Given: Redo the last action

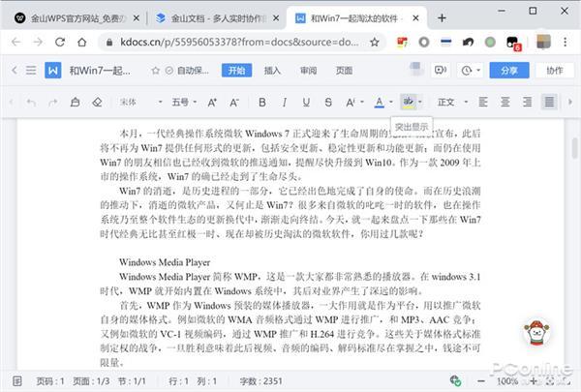Looking at the screenshot, I should tap(53, 103).
